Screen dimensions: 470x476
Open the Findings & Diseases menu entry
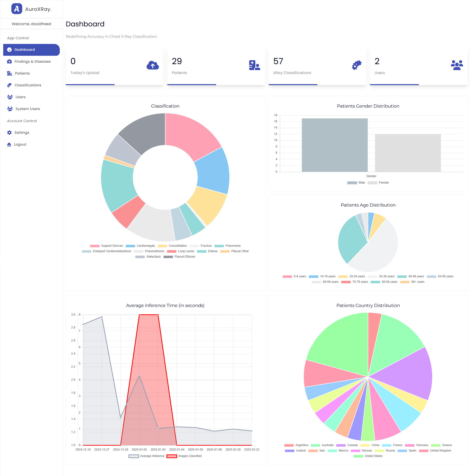tap(32, 61)
